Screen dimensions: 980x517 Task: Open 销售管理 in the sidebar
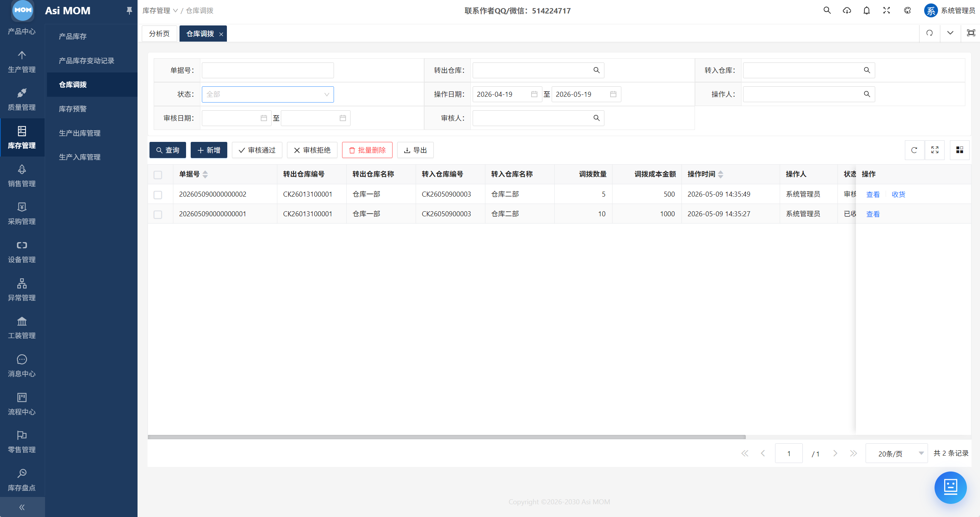coord(22,176)
